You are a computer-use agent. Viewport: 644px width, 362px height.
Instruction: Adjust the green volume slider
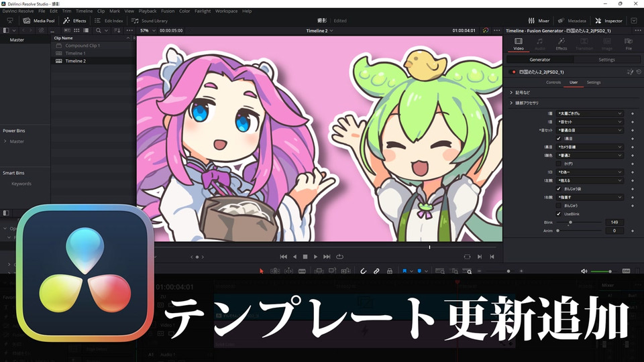(603, 271)
